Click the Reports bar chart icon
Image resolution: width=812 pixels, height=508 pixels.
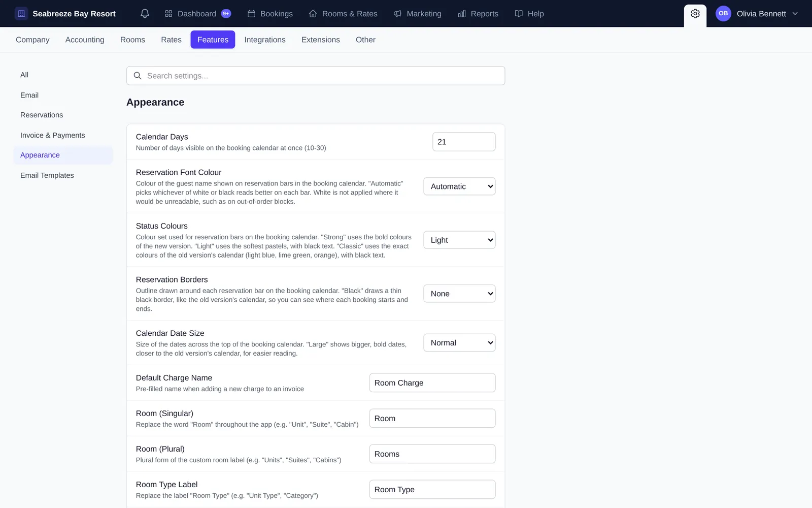coord(462,14)
